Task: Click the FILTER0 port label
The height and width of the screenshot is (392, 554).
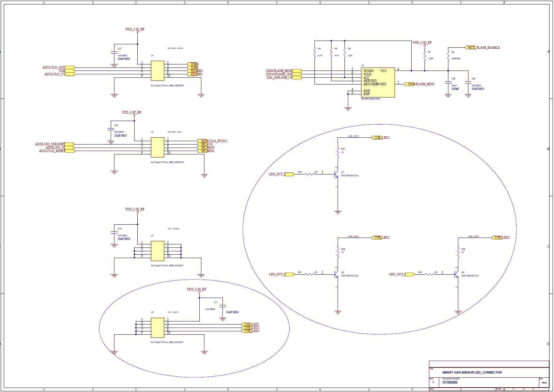Action: pos(195,71)
